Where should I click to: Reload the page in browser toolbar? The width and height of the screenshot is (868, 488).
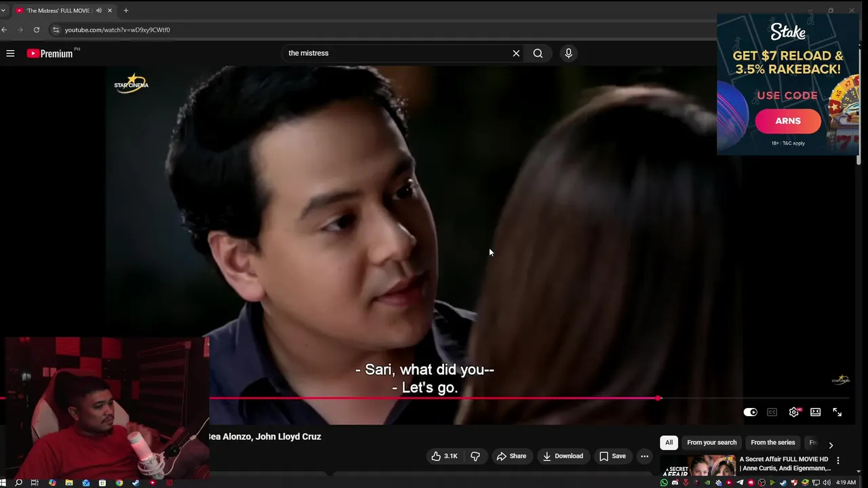[37, 30]
